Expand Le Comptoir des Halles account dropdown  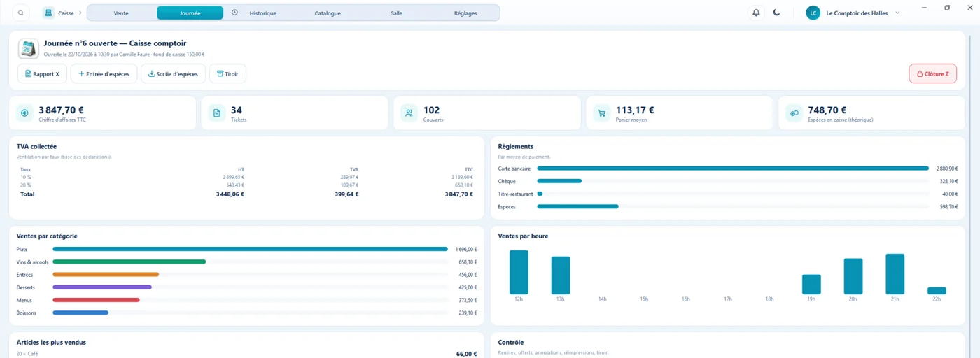(x=897, y=13)
